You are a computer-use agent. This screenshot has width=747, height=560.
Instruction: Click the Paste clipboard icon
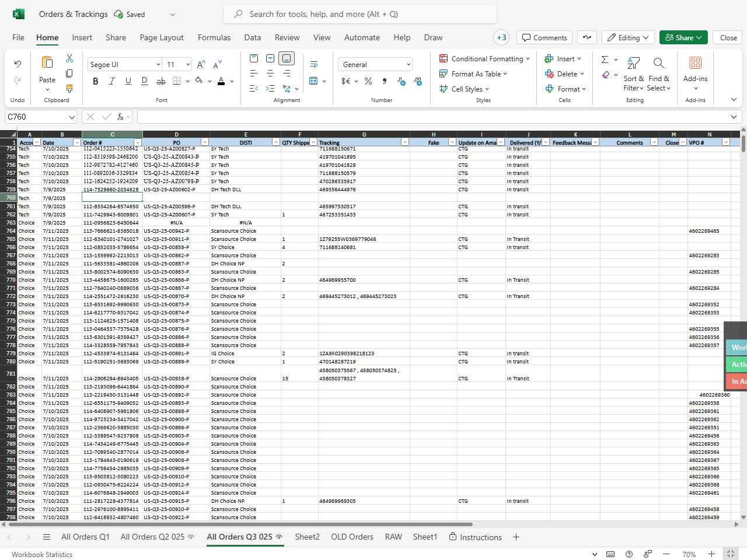tap(47, 62)
